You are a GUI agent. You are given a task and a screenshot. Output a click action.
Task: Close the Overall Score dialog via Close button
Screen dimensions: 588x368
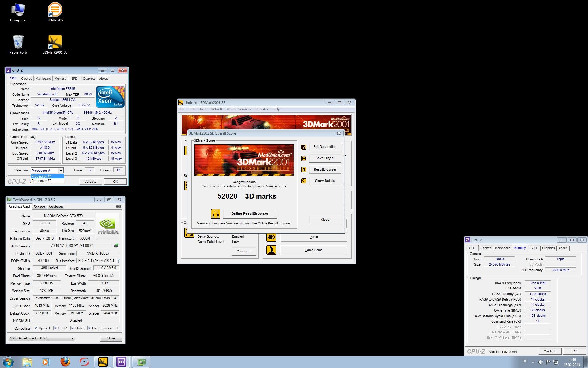(x=325, y=220)
